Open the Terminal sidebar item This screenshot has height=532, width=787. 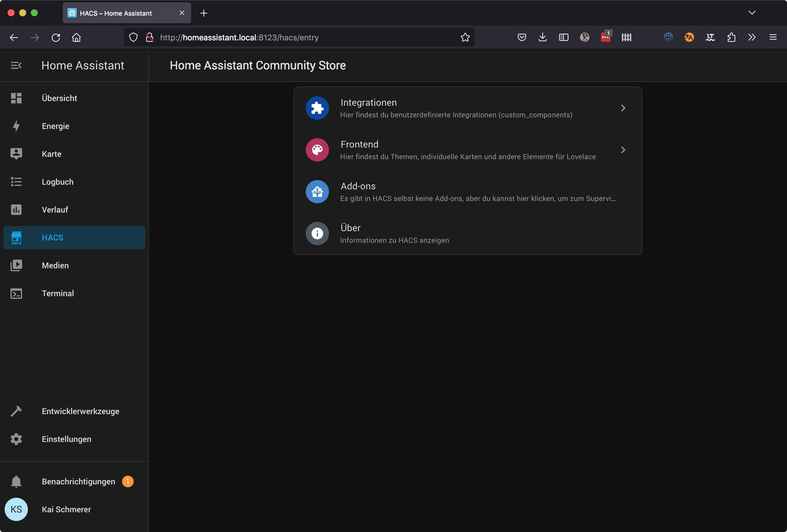58,293
